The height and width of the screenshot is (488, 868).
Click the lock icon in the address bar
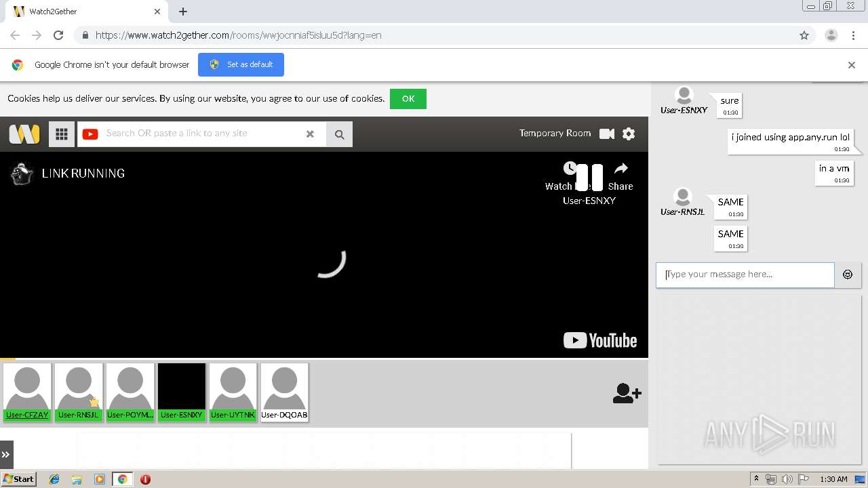coord(85,35)
